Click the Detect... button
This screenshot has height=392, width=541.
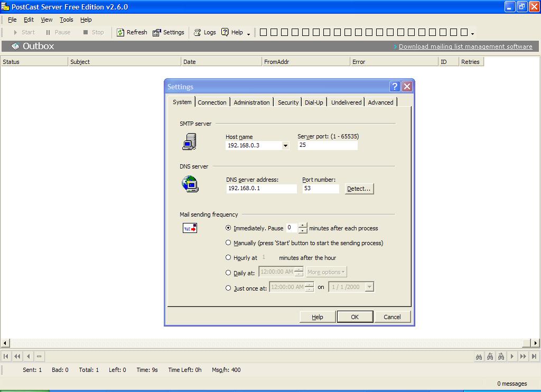(359, 189)
